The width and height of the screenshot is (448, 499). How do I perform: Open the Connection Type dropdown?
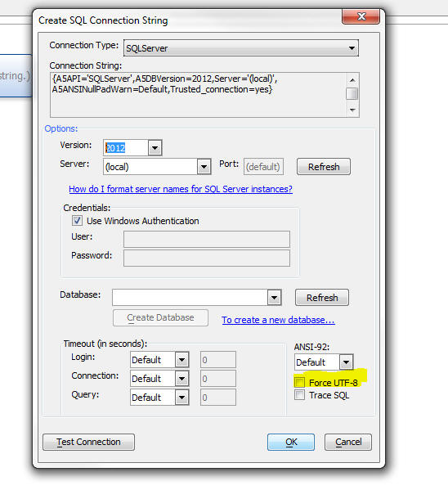click(x=241, y=48)
